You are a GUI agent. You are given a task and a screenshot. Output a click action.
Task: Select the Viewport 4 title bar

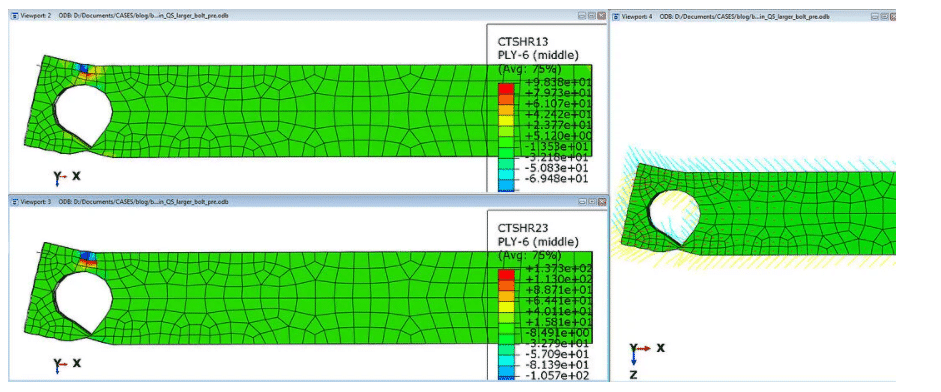click(x=753, y=17)
